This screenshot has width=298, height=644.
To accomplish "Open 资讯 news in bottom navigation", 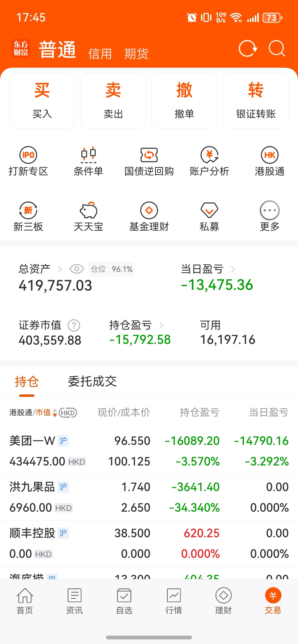I will tap(74, 601).
